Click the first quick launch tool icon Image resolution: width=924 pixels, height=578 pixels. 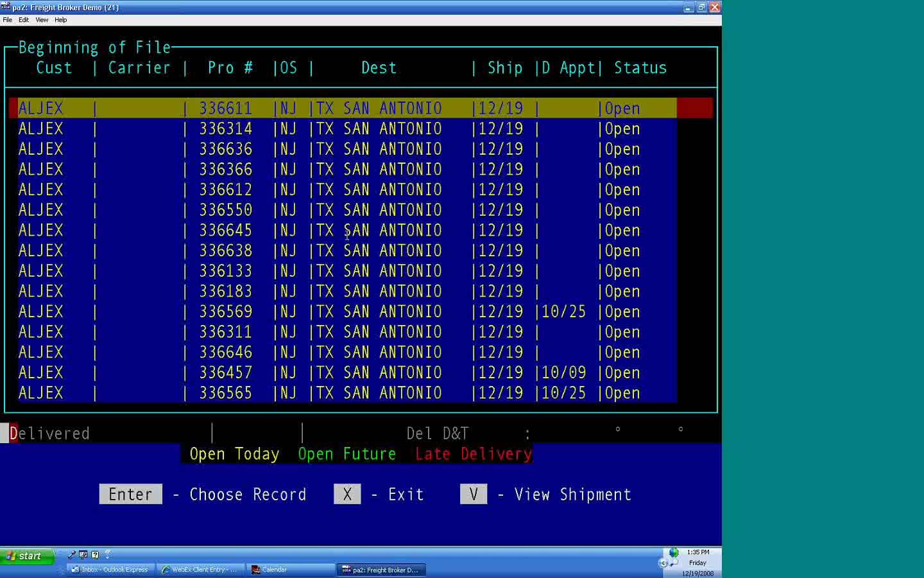(72, 555)
